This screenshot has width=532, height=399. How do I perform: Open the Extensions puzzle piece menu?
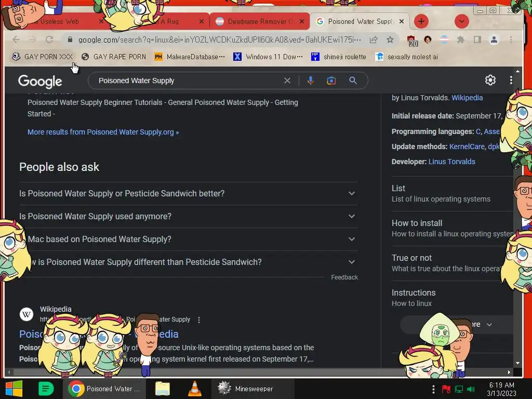tap(460, 39)
